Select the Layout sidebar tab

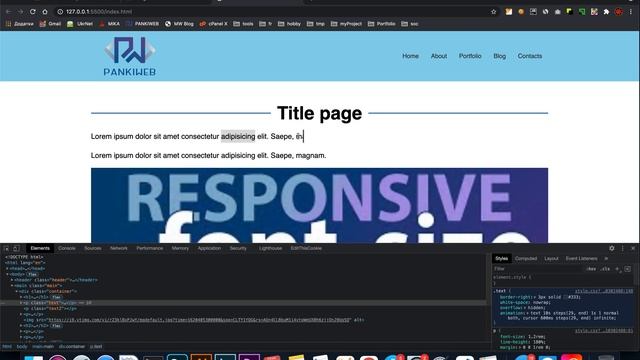point(551,258)
